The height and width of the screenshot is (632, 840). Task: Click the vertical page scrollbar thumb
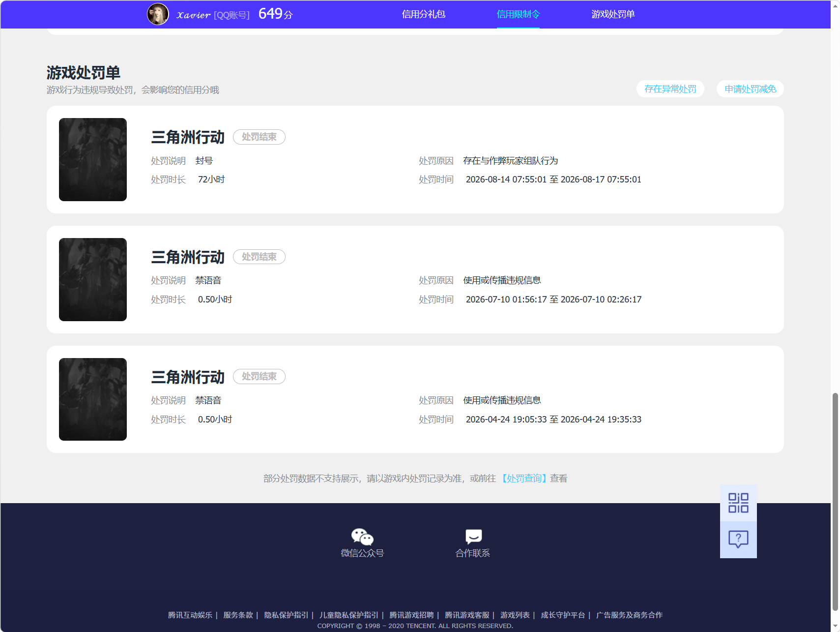[x=835, y=502]
